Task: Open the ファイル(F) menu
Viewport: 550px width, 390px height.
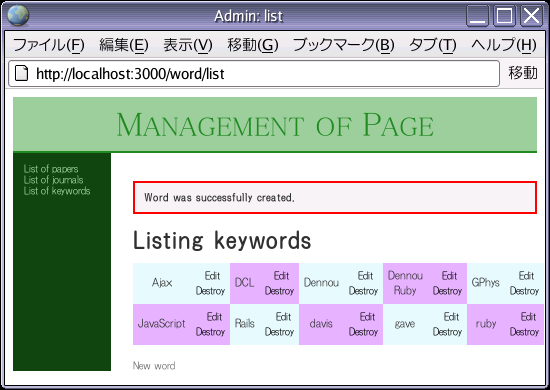Action: [x=49, y=45]
